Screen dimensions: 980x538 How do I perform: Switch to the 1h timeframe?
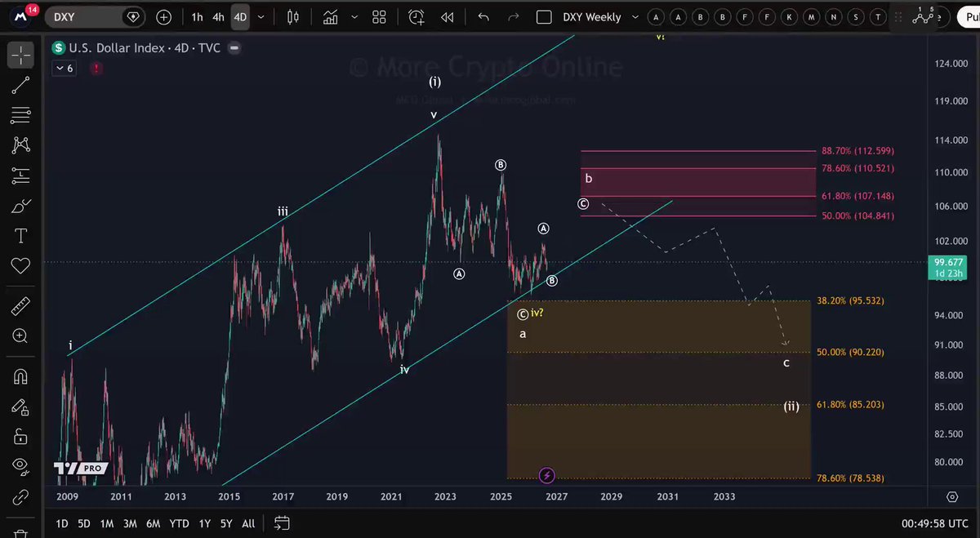197,16
